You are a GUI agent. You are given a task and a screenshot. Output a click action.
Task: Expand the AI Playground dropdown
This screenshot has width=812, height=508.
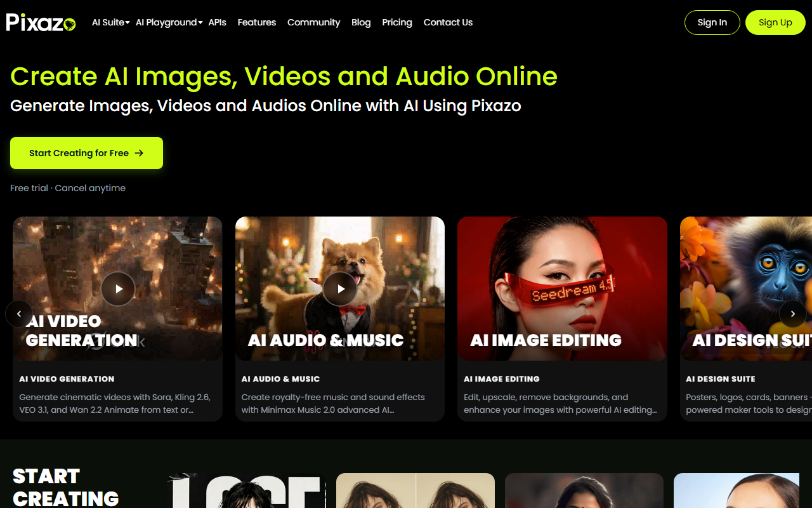(169, 22)
